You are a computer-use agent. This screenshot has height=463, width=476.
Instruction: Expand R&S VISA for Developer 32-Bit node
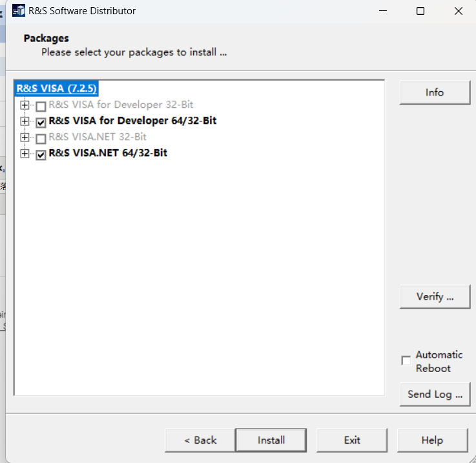(x=25, y=105)
